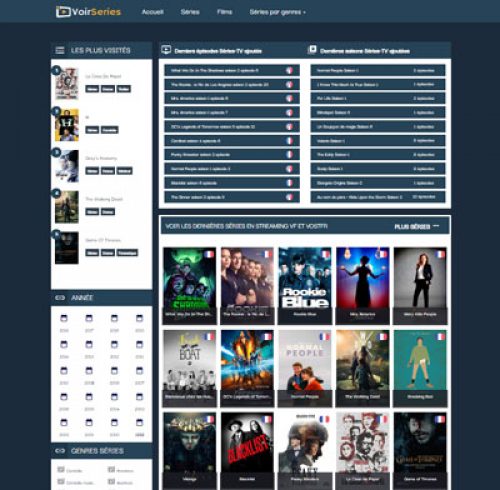This screenshot has height=490, width=500.
Task: Click the French flag on Rookie Blue poster
Action: 325,254
